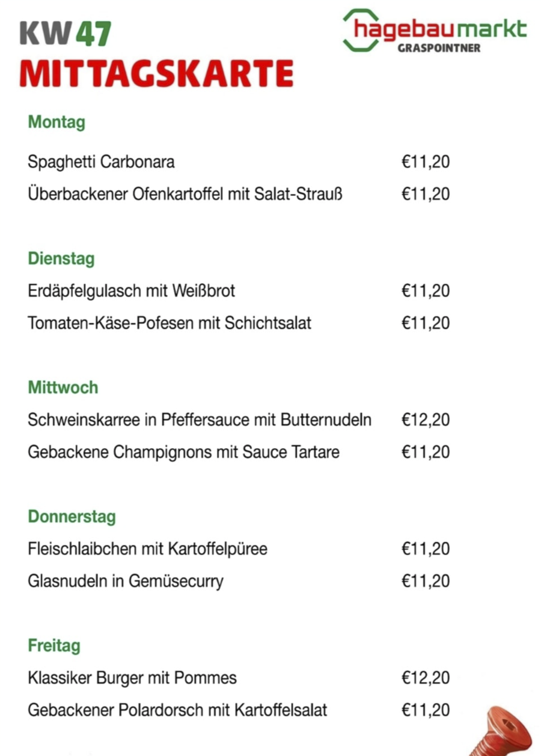Click the red screw image

(x=502, y=731)
